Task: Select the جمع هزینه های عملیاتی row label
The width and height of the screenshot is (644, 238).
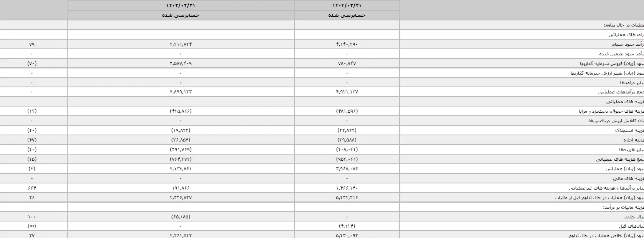Action: point(619,159)
